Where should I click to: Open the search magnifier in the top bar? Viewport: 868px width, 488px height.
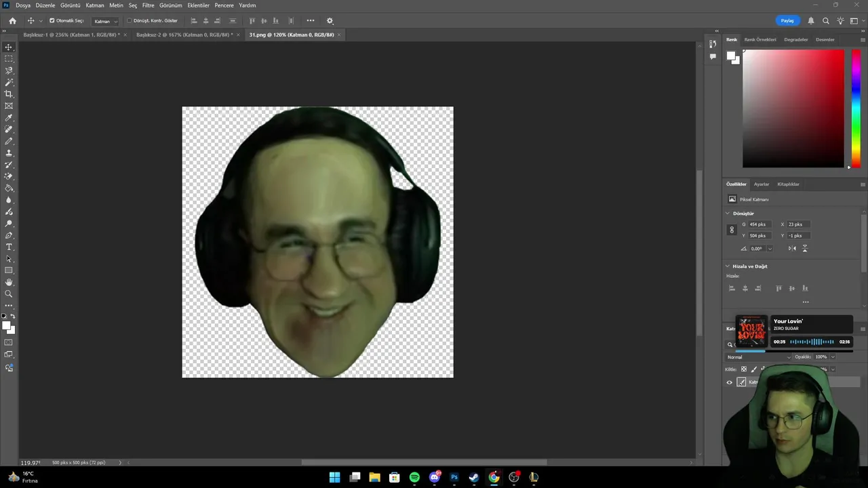[825, 21]
